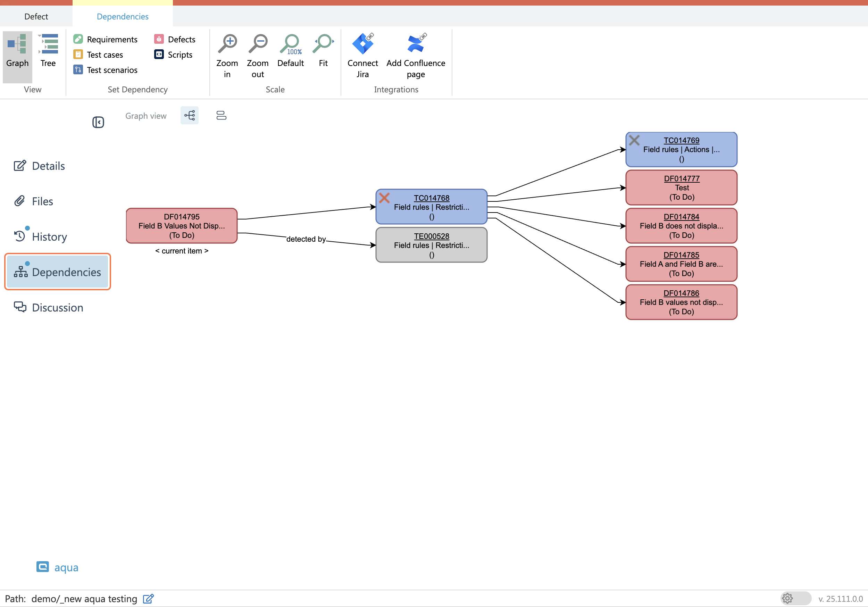Select hierarchical graph layout icon
868x607 pixels.
(x=190, y=115)
